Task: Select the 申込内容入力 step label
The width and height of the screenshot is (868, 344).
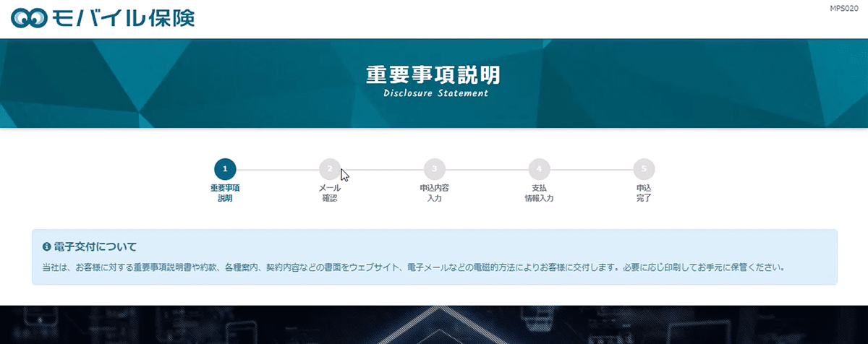Action: click(434, 192)
